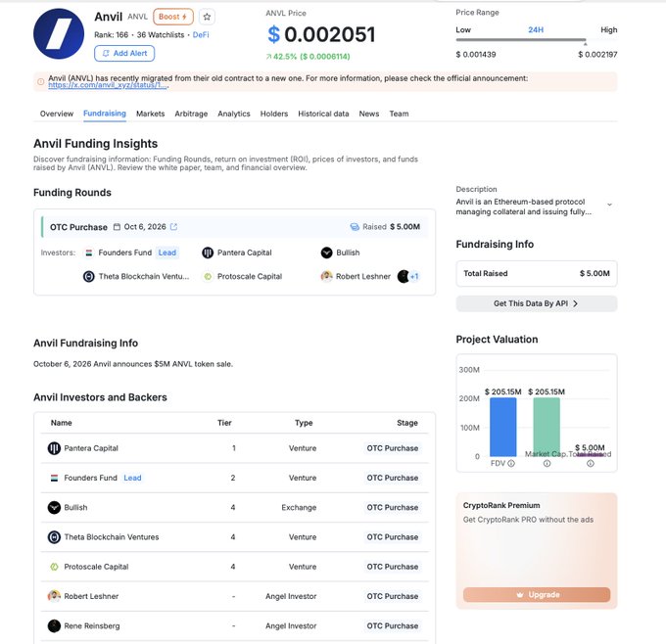
Task: Open Theta Blockchain Ventures table row
Action: (x=234, y=537)
